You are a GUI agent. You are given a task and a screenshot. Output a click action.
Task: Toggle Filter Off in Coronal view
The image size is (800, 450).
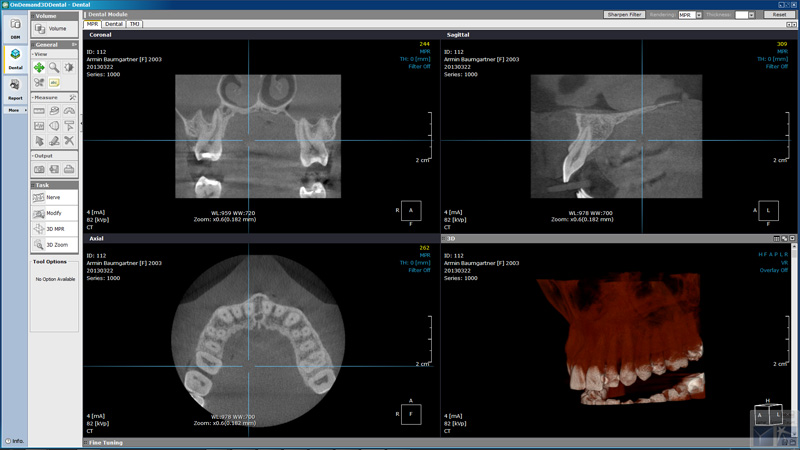[419, 67]
